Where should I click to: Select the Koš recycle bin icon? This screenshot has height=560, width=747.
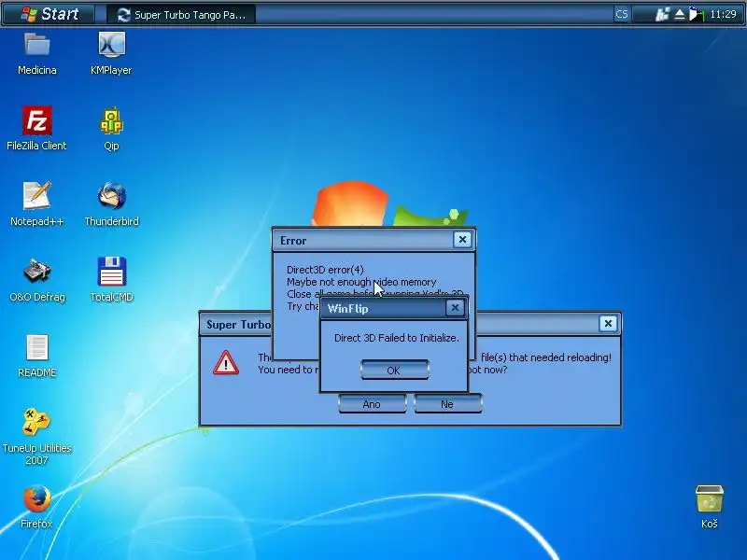coord(710,498)
